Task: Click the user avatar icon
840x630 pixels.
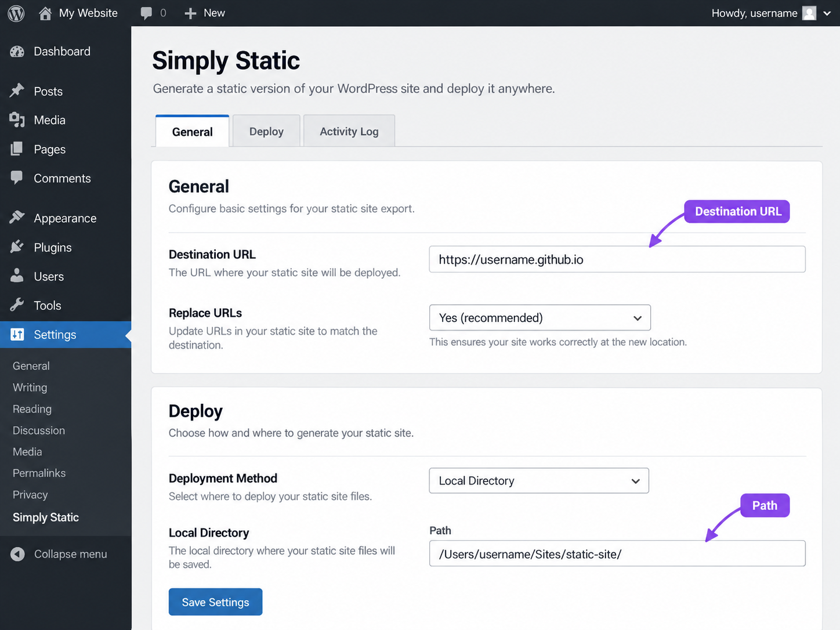Action: tap(809, 13)
